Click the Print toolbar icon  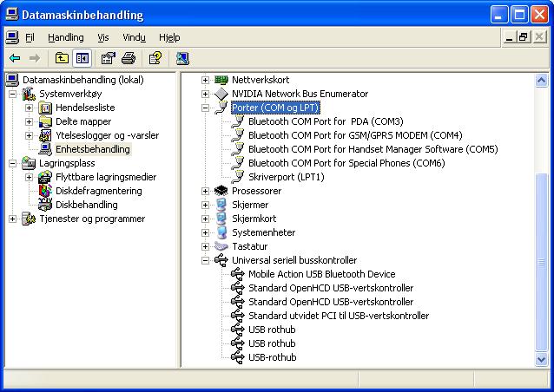click(129, 58)
